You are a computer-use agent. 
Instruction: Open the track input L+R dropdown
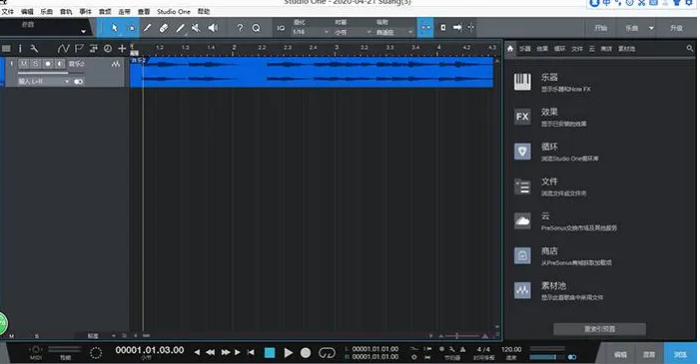(x=43, y=82)
